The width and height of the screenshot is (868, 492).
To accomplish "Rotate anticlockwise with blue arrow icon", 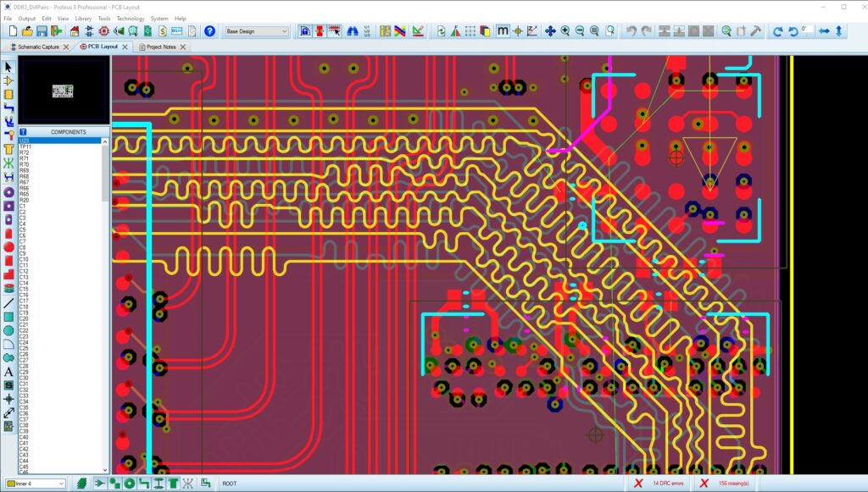I will (793, 31).
